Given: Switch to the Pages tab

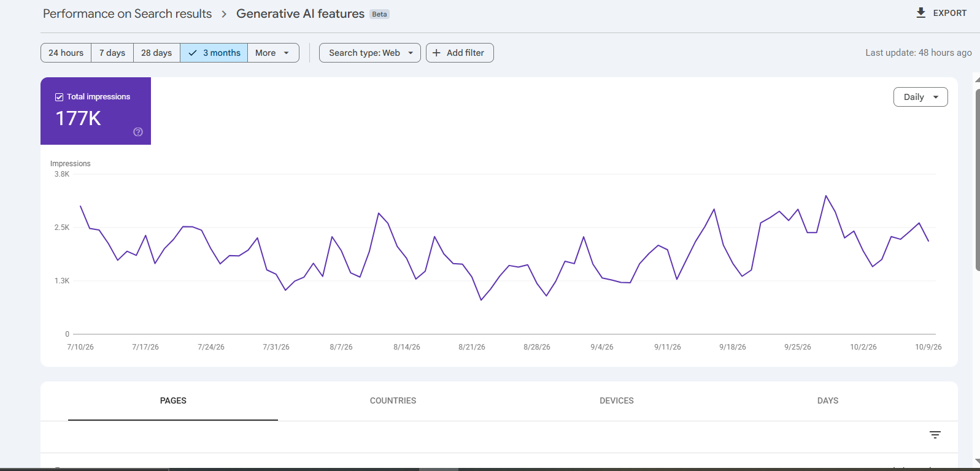Looking at the screenshot, I should [x=173, y=400].
